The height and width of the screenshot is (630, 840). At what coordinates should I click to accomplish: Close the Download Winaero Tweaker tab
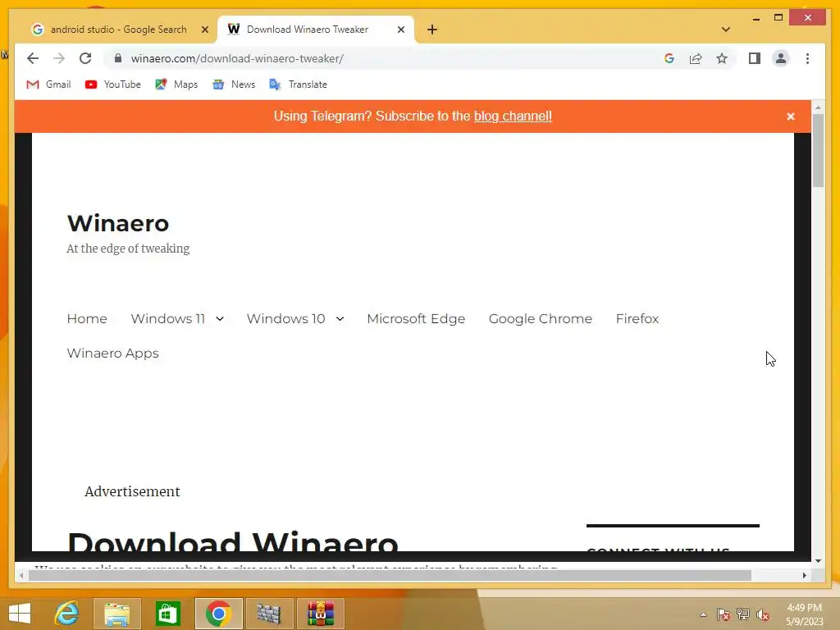[x=400, y=30]
